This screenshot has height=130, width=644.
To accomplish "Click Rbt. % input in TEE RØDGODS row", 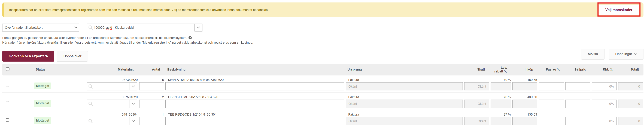I will tap(604, 121).
